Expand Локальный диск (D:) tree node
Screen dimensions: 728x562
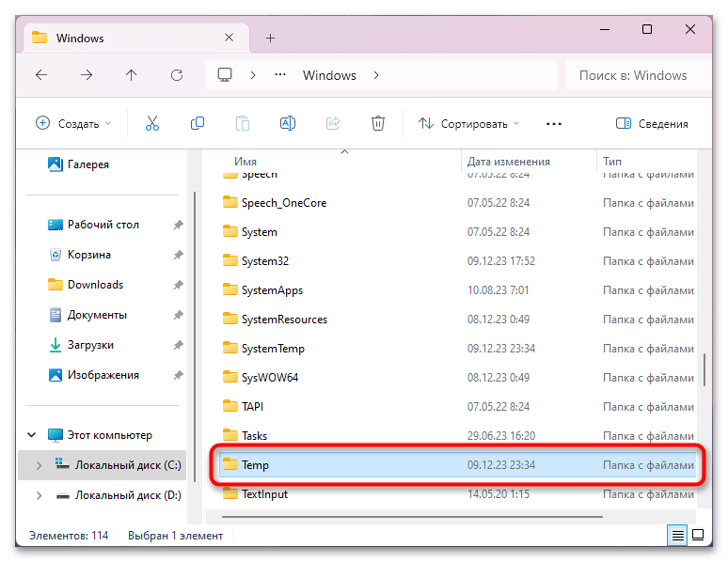point(39,495)
